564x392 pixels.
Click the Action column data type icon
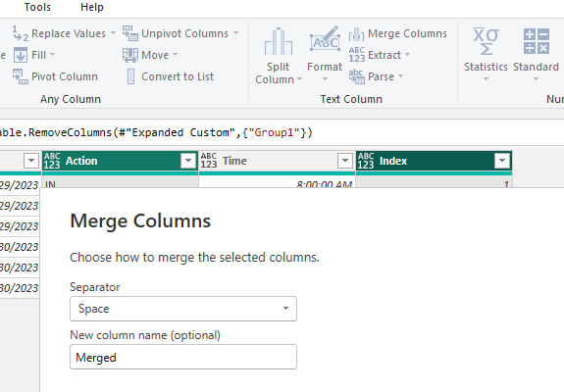(x=52, y=161)
